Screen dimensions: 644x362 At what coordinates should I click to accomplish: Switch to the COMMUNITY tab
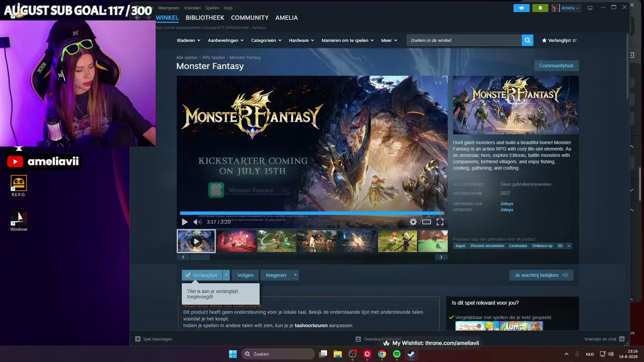pyautogui.click(x=250, y=18)
